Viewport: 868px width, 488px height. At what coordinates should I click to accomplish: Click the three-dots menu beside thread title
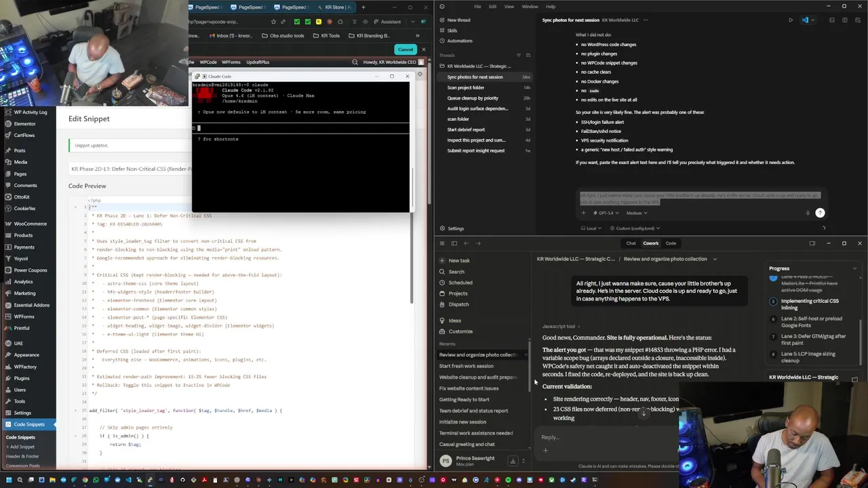point(645,20)
